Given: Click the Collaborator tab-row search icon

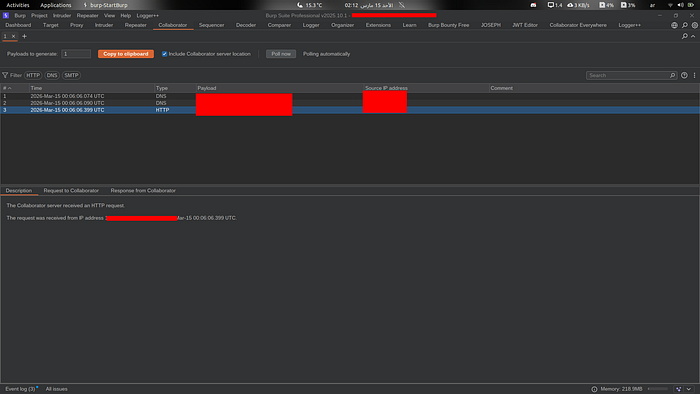Looking at the screenshot, I should coord(684,36).
